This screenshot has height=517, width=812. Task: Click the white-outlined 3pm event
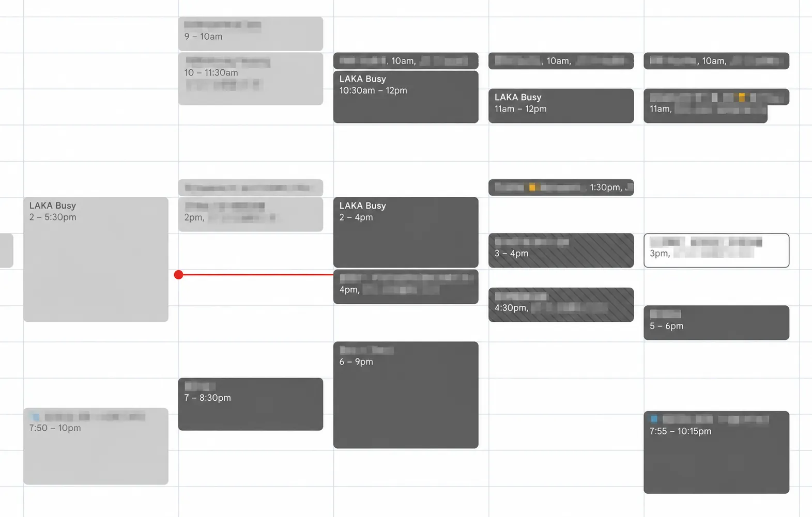[716, 250]
